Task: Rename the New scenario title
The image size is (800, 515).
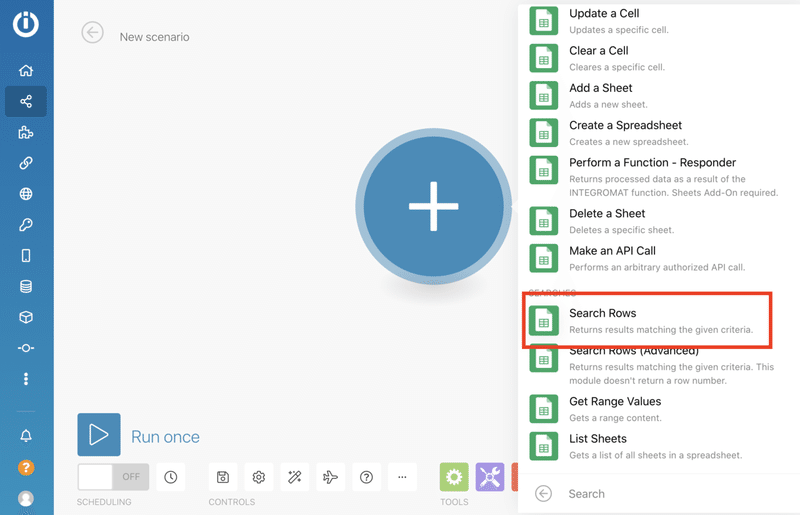Action: (x=155, y=37)
